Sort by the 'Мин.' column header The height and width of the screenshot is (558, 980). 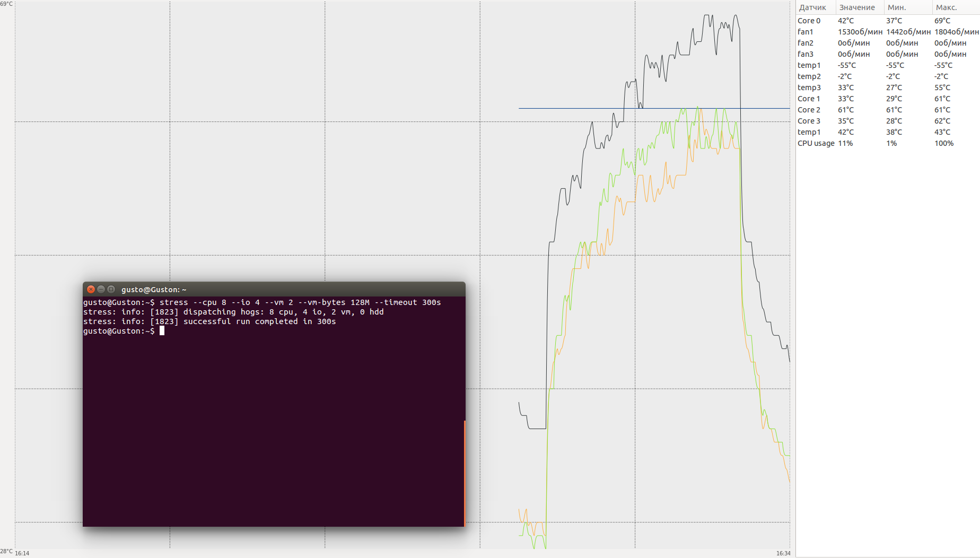[908, 7]
